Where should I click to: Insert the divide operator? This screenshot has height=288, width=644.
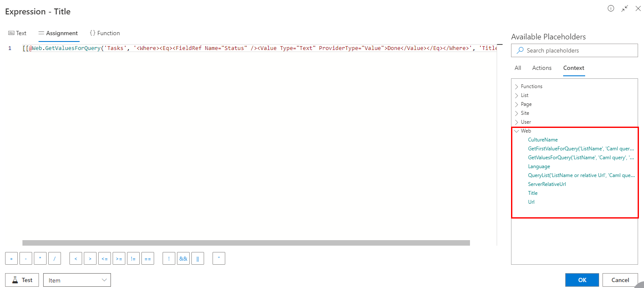click(55, 258)
